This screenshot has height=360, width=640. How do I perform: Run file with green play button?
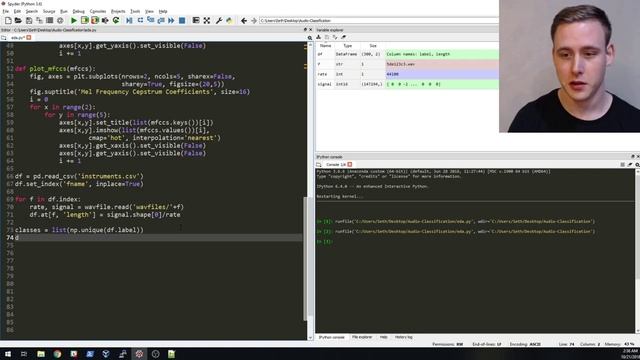74,20
